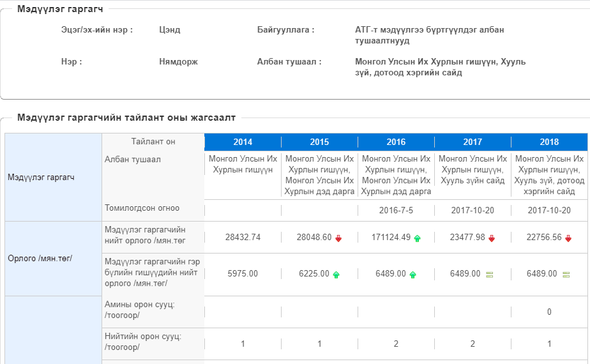Select the 2018 year column header
This screenshot has width=590, height=364.
[x=549, y=142]
